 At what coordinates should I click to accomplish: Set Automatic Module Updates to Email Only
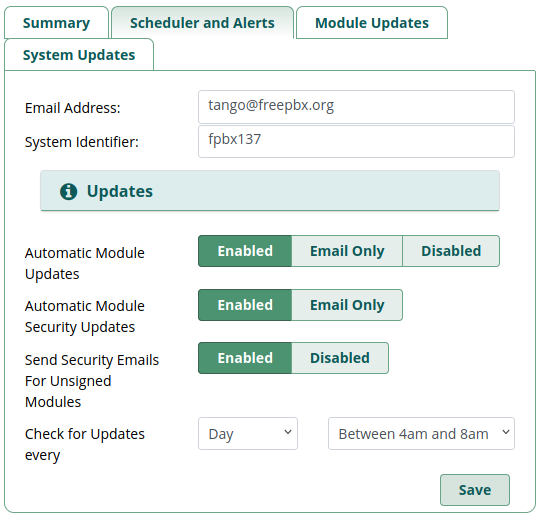click(347, 251)
